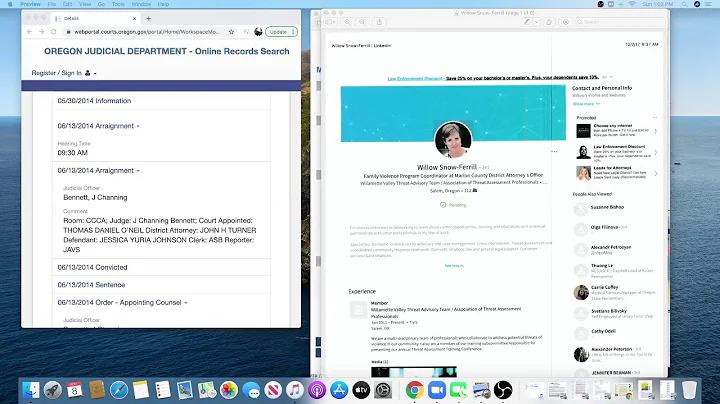Zoom out in the Preview toolbar
The width and height of the screenshot is (720, 404).
tap(348, 22)
